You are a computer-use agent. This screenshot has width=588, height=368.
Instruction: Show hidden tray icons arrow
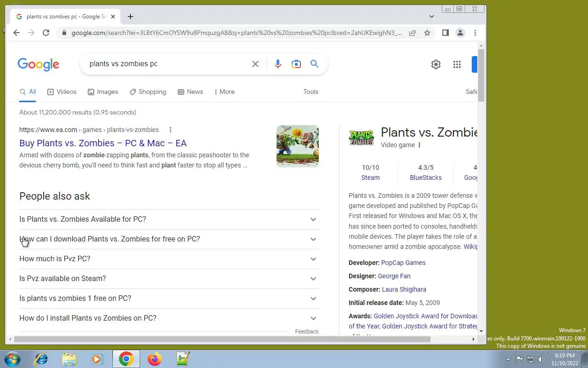point(508,359)
